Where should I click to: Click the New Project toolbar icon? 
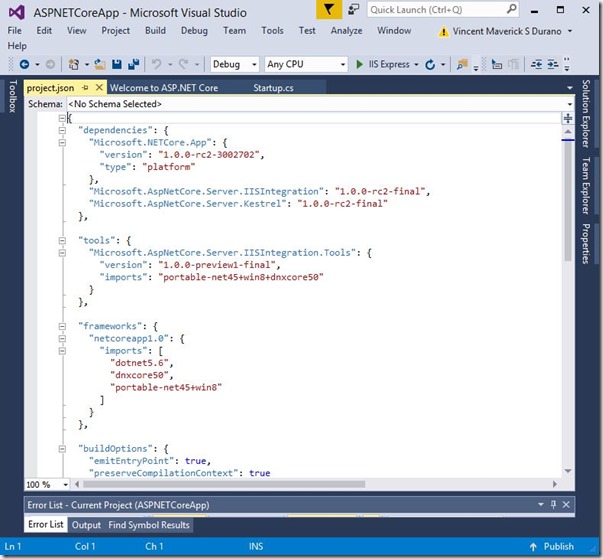pos(74,64)
